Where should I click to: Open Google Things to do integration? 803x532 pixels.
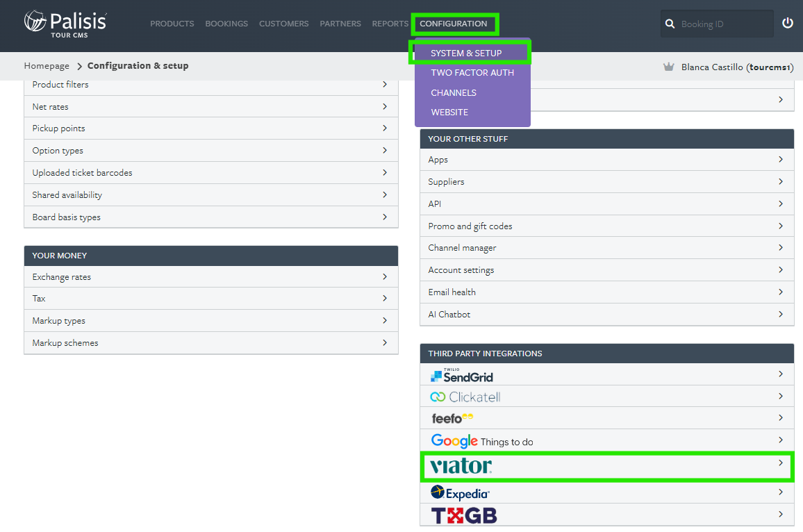click(482, 441)
